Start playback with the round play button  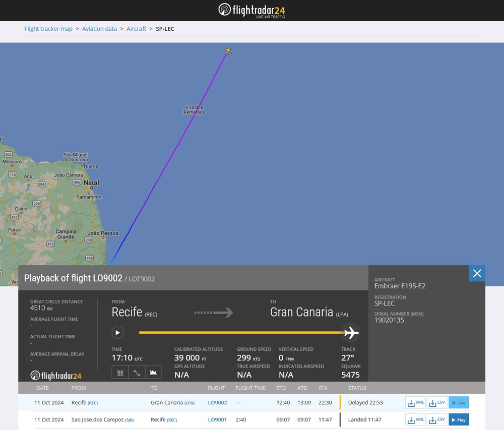pyautogui.click(x=117, y=332)
